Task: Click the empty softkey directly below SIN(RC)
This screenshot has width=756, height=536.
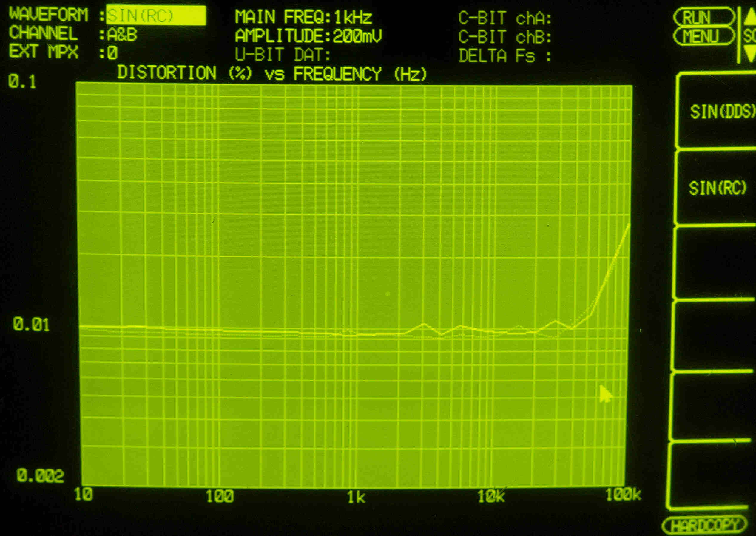Action: (x=716, y=262)
